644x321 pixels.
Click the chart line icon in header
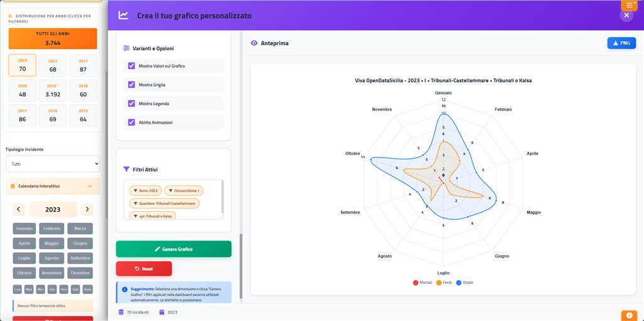pos(123,15)
